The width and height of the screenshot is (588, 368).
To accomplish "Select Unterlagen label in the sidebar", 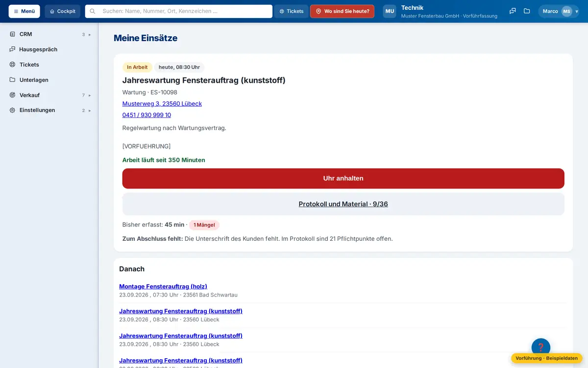I will pyautogui.click(x=34, y=80).
